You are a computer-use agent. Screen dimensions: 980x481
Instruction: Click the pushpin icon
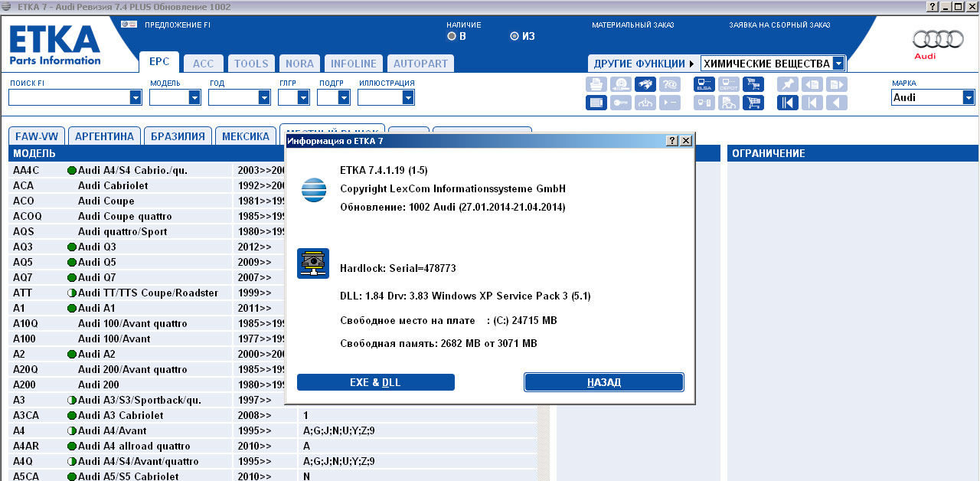coord(788,84)
